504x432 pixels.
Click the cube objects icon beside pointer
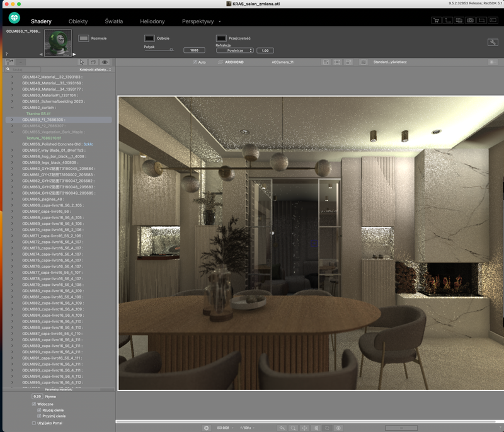(x=93, y=62)
